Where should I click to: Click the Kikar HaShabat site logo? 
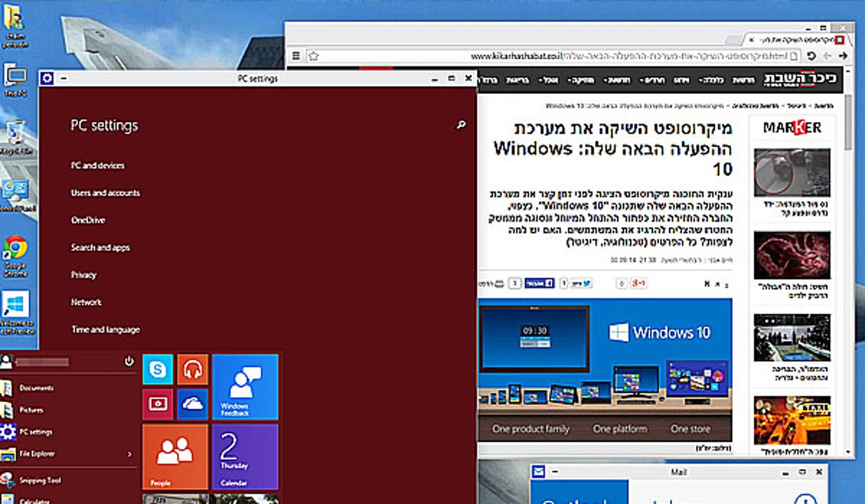[800, 80]
